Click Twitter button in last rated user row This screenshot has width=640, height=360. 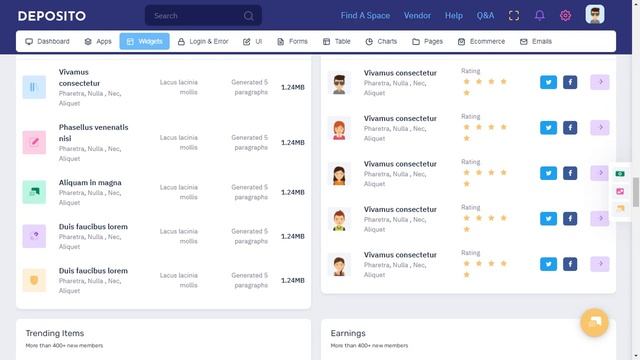point(548,264)
